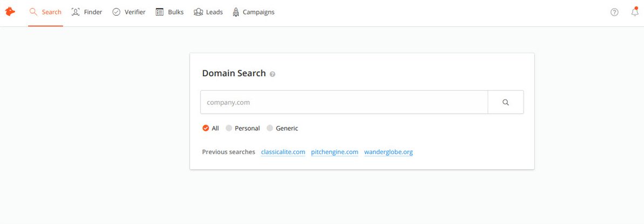Click the magnifier search button
Viewport: 644px width, 224px height.
coord(506,102)
